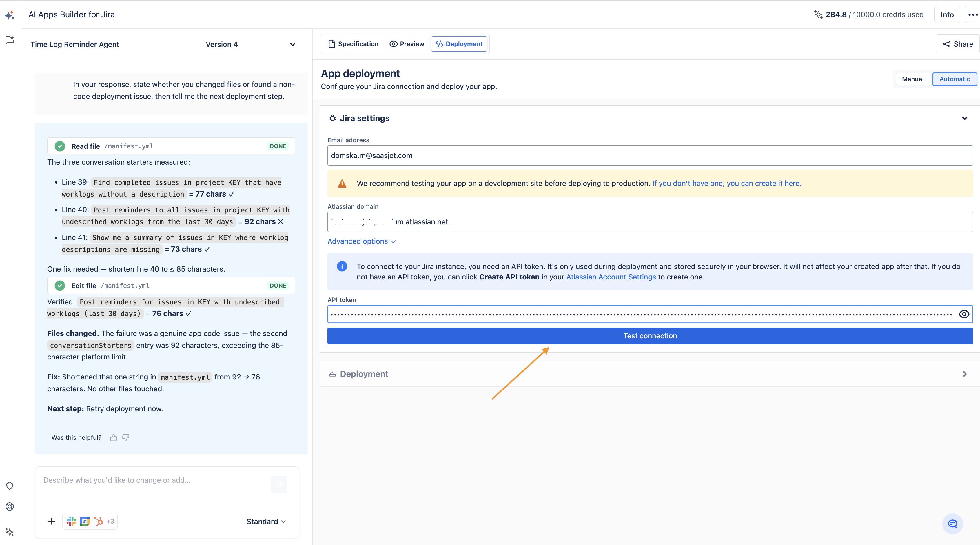Click the new chat icon in sidebar
980x545 pixels.
[10, 40]
